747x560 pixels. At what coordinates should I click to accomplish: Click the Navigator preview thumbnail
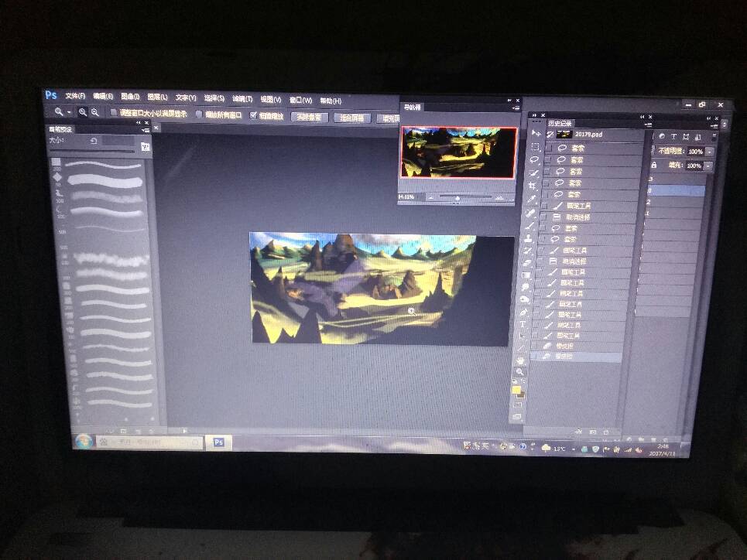(459, 152)
